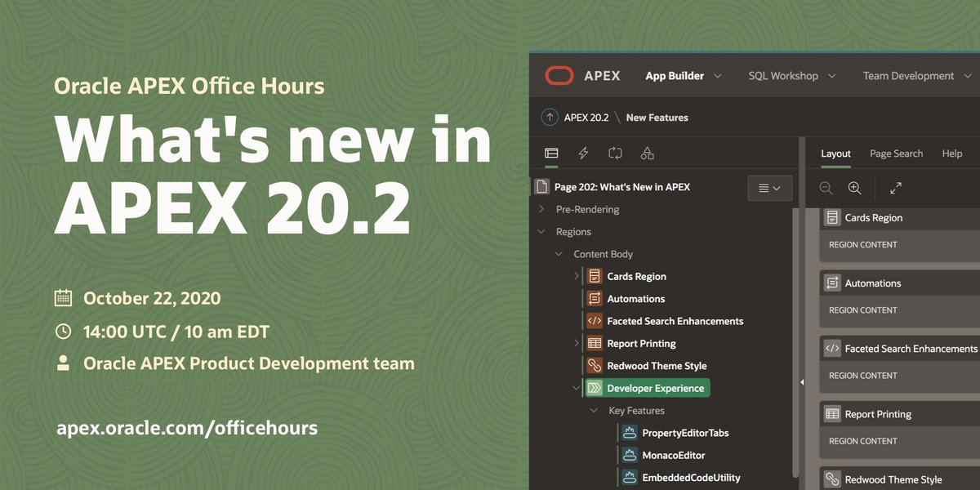The image size is (980, 490).
Task: Collapse the Developer Experience node chevron
Action: [x=577, y=388]
